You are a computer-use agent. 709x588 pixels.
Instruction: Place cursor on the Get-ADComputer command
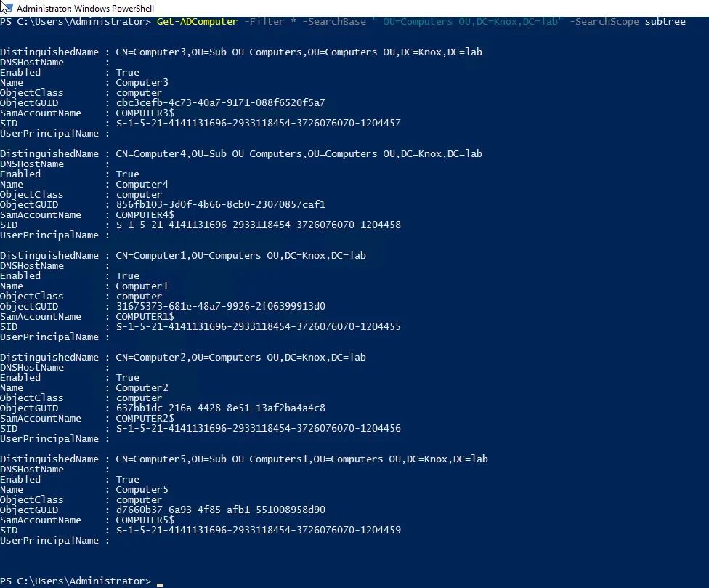click(197, 22)
